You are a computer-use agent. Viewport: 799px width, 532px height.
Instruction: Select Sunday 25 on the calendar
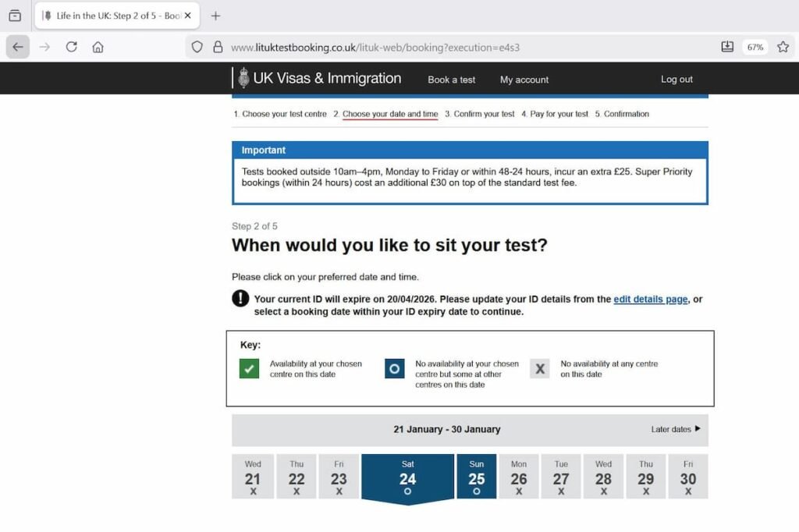pyautogui.click(x=476, y=476)
